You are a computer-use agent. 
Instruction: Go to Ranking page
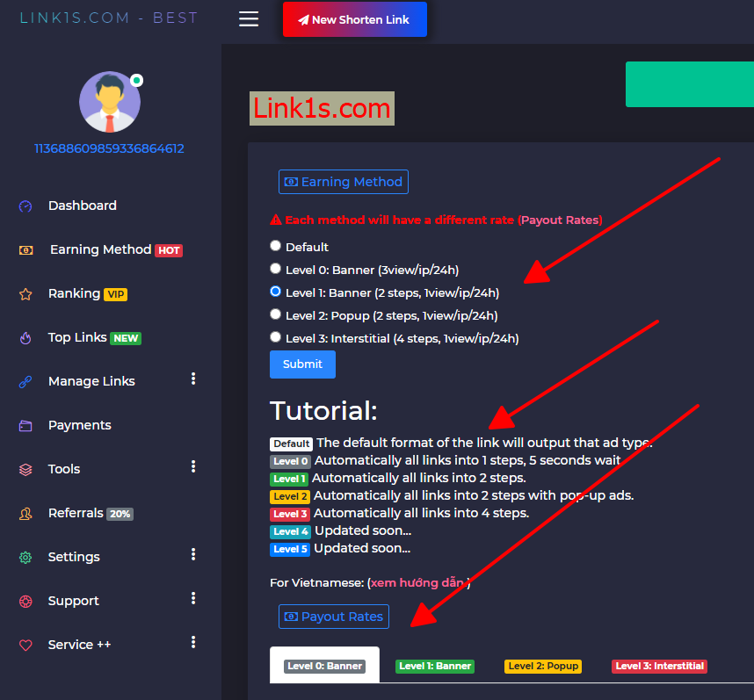[74, 293]
